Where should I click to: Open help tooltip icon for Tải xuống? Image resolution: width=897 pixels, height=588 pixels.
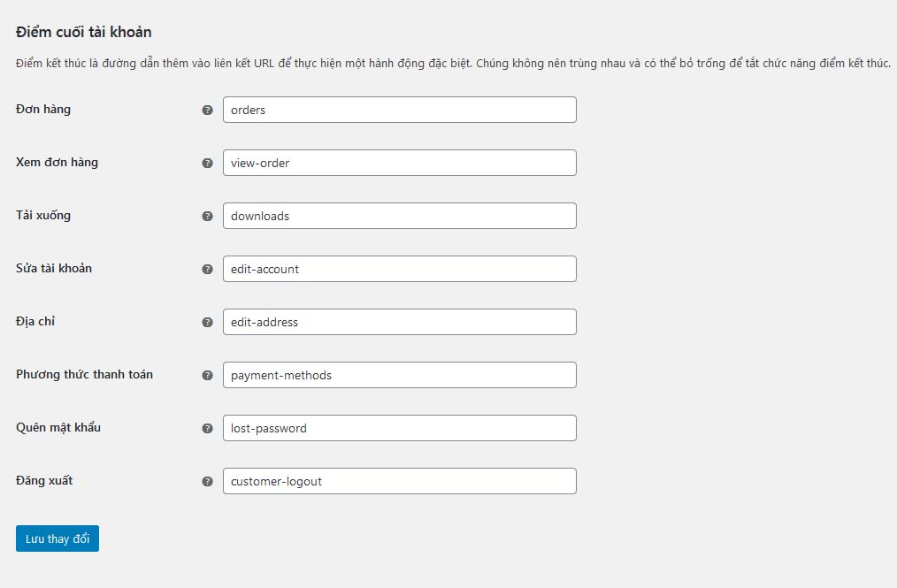pos(208,217)
